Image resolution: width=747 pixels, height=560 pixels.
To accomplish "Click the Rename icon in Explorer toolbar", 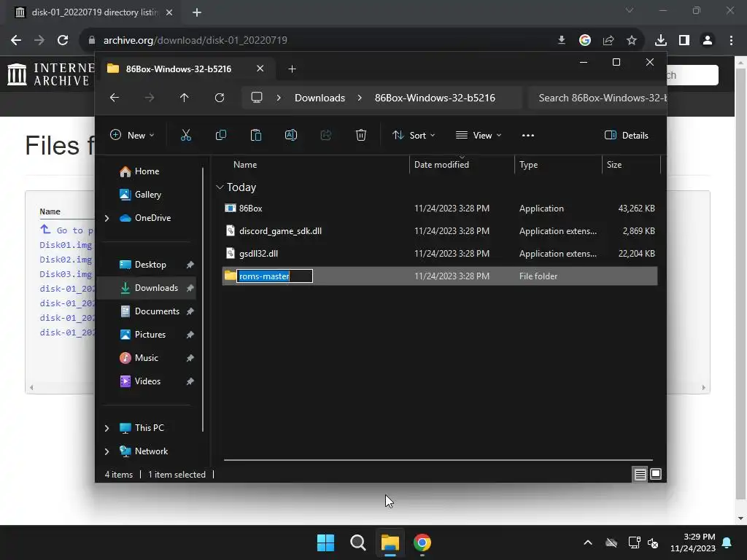I will point(290,135).
